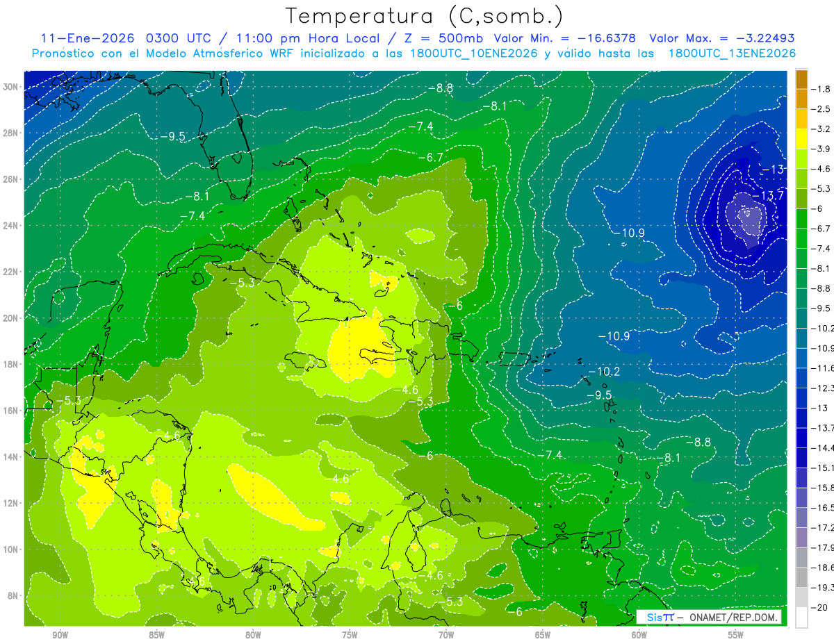Click the "14N" latitude axis label
The height and width of the screenshot is (644, 834).
10,456
